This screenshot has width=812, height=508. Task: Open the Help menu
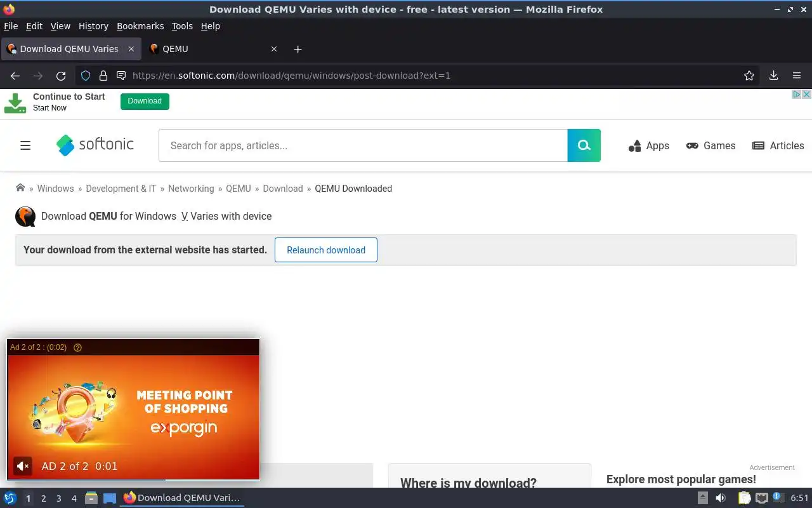(x=210, y=26)
